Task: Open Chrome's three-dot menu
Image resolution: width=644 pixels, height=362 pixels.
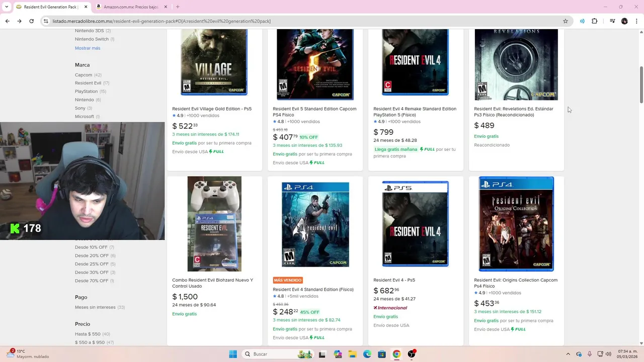Action: point(636,21)
